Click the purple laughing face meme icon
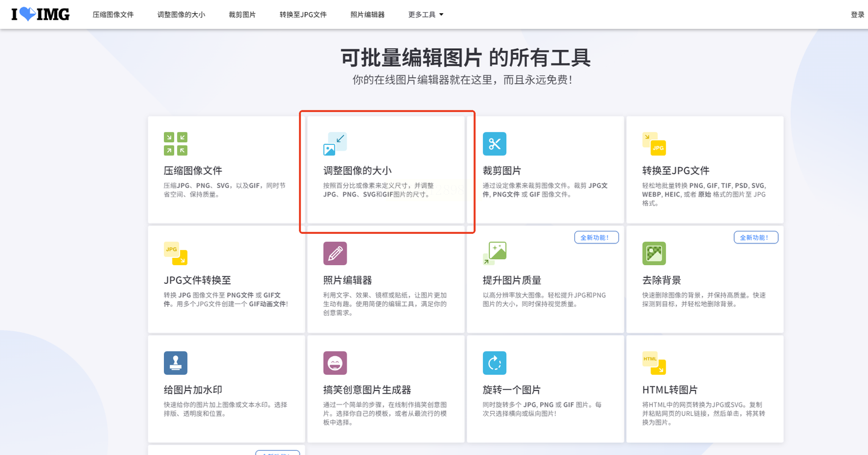 point(335,363)
